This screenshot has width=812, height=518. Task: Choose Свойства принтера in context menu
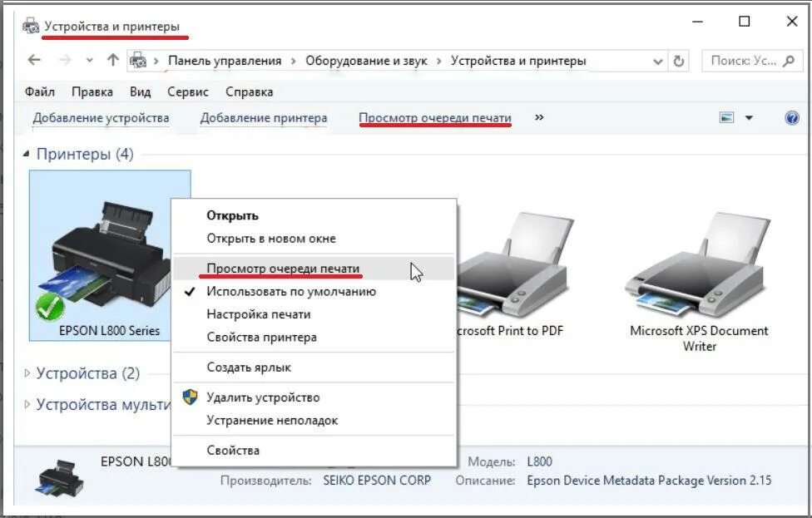[x=314, y=337]
